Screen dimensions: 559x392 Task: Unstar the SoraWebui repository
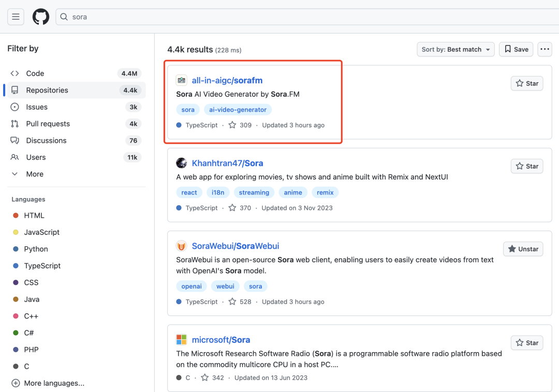(523, 249)
